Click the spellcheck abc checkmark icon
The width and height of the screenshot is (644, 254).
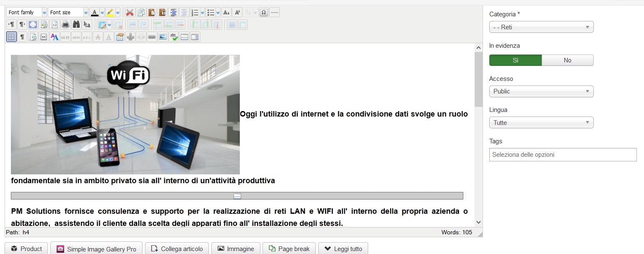tap(174, 37)
